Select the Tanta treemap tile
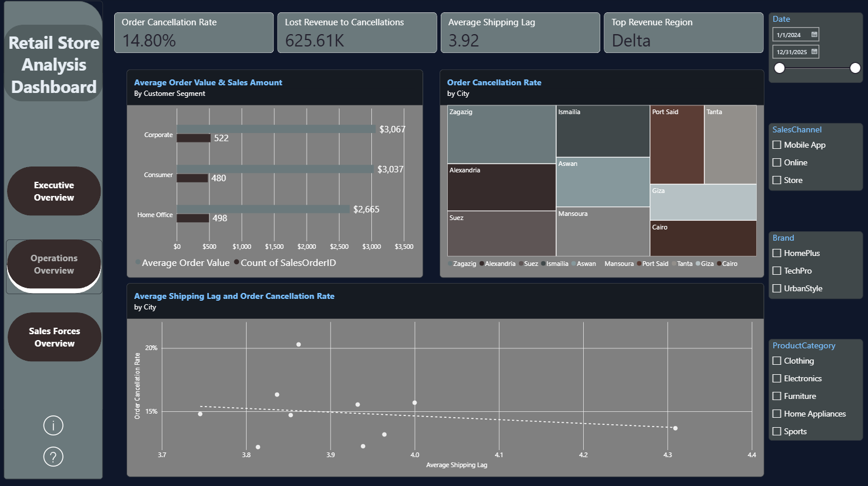The image size is (868, 486). [730, 145]
